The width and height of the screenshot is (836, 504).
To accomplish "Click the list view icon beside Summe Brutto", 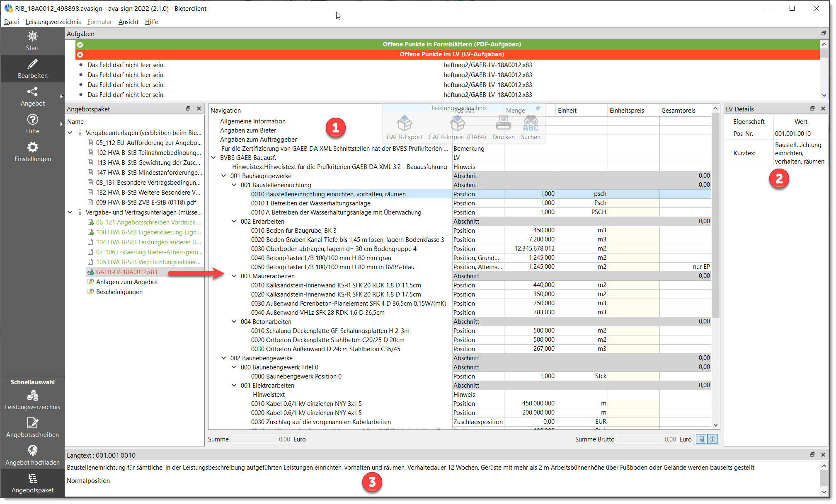I will pos(701,439).
